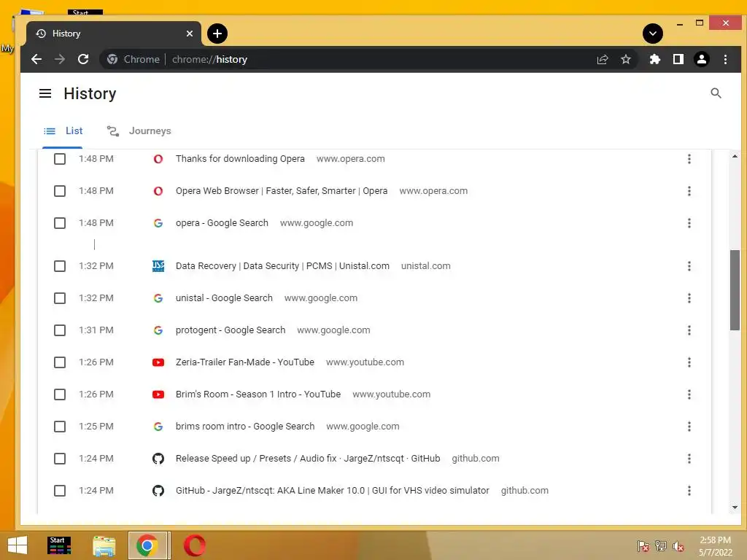Open the Extensions puzzle icon
This screenshot has height=560, width=747.
pos(654,59)
